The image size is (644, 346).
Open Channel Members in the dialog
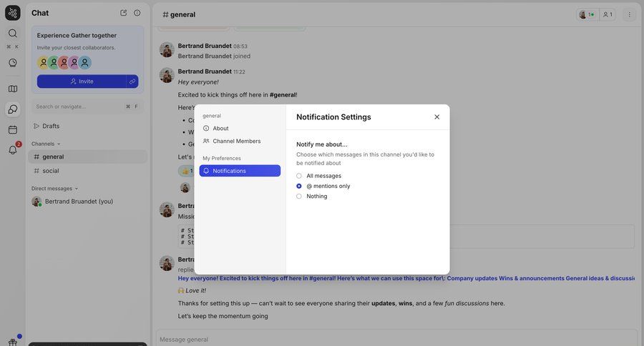point(240,141)
